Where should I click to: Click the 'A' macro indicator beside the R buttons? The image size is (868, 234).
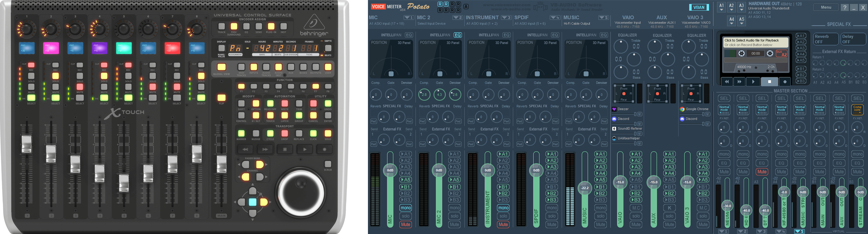pyautogui.click(x=466, y=7)
